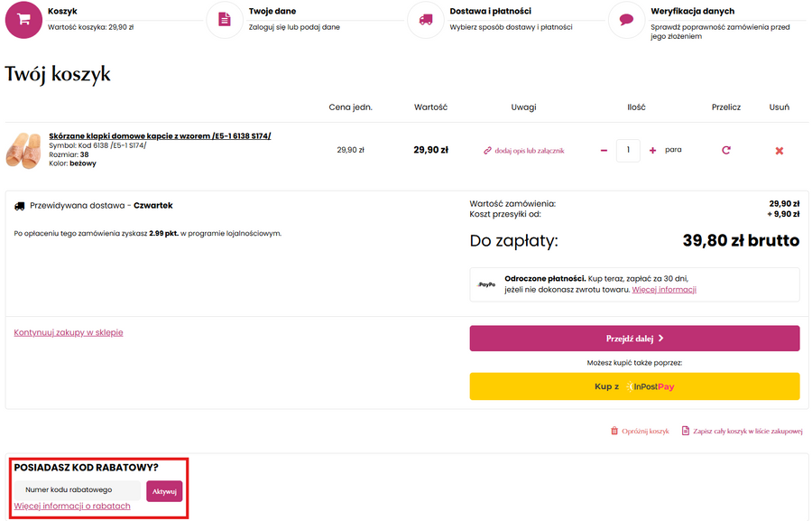
Task: Recalculate cart with the Przelicz refresh icon
Action: tap(726, 150)
